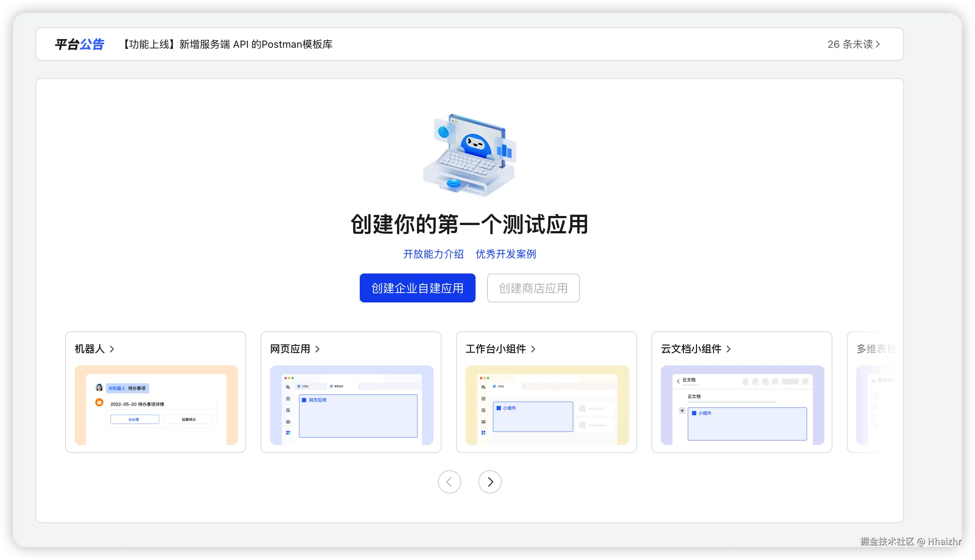Open the 26 条未读 announcements list
Screen dimensions: 975x560
pos(854,44)
